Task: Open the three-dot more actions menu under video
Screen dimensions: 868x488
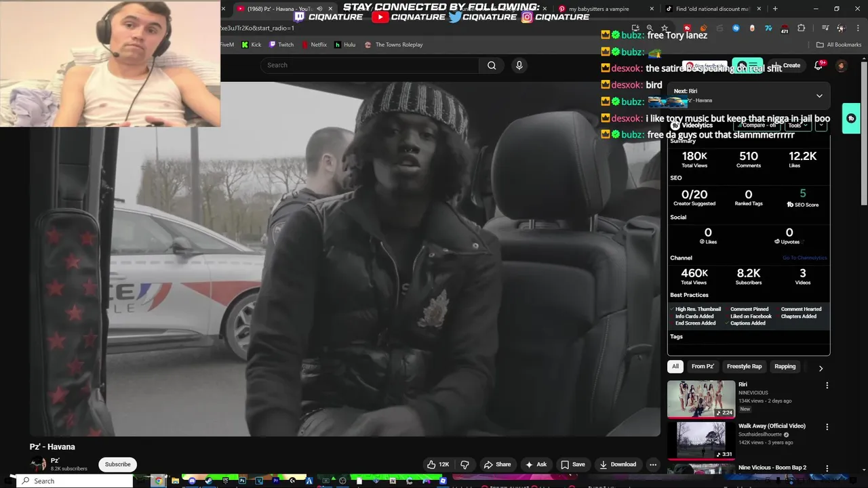Action: (653, 464)
